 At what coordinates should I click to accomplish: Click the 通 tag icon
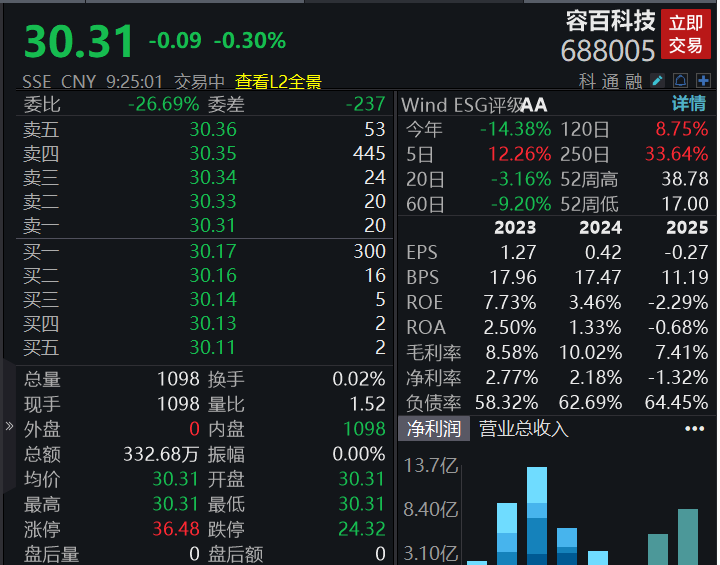[610, 82]
